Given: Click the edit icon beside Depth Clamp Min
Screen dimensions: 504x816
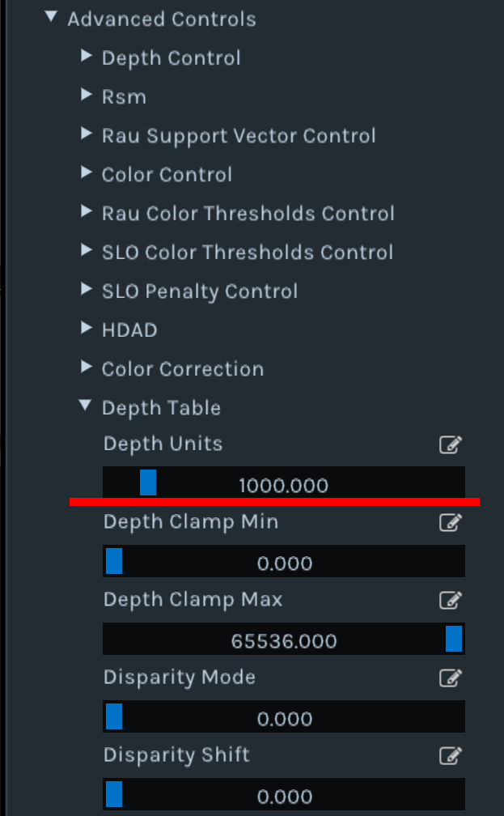Looking at the screenshot, I should coord(451,523).
